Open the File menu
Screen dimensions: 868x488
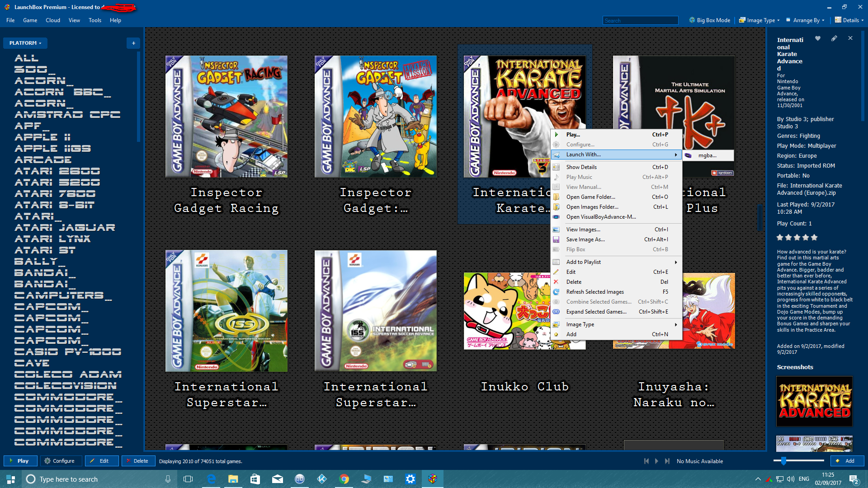pos(10,20)
